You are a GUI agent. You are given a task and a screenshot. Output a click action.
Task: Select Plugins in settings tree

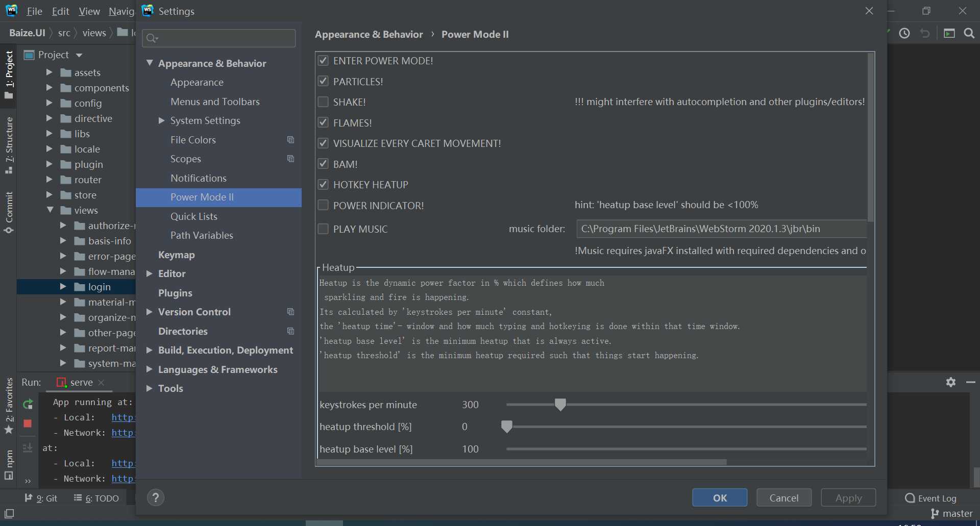point(175,293)
